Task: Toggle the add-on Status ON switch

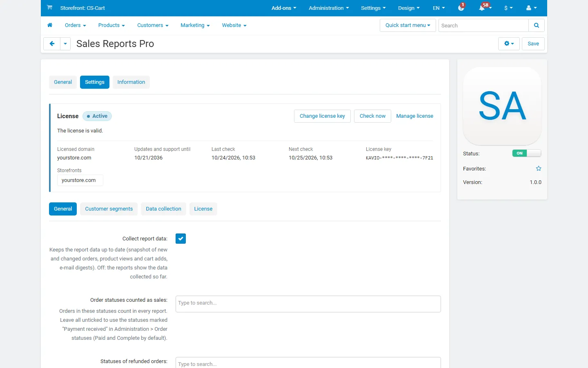Action: point(527,153)
